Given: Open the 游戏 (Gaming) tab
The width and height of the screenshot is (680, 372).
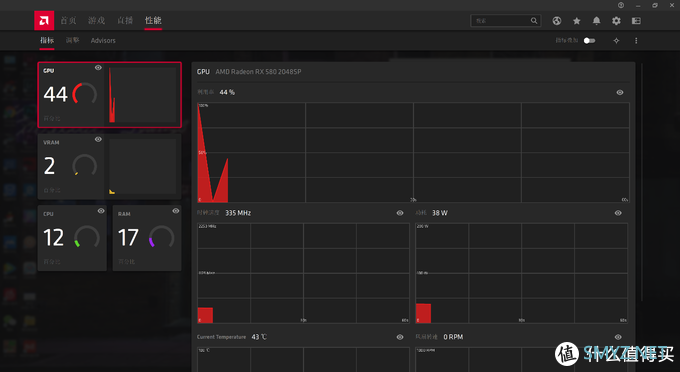Looking at the screenshot, I should pyautogui.click(x=96, y=20).
